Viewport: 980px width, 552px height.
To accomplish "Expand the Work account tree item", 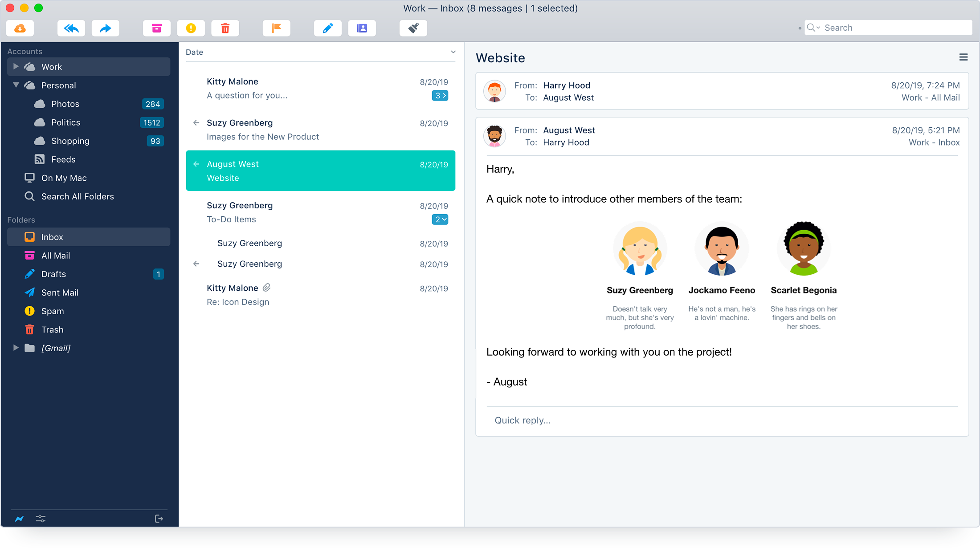I will point(16,67).
